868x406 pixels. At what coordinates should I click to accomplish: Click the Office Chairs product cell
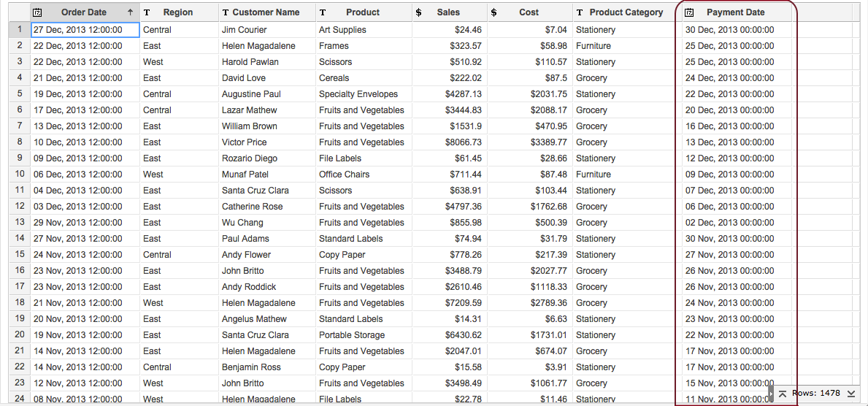[344, 175]
